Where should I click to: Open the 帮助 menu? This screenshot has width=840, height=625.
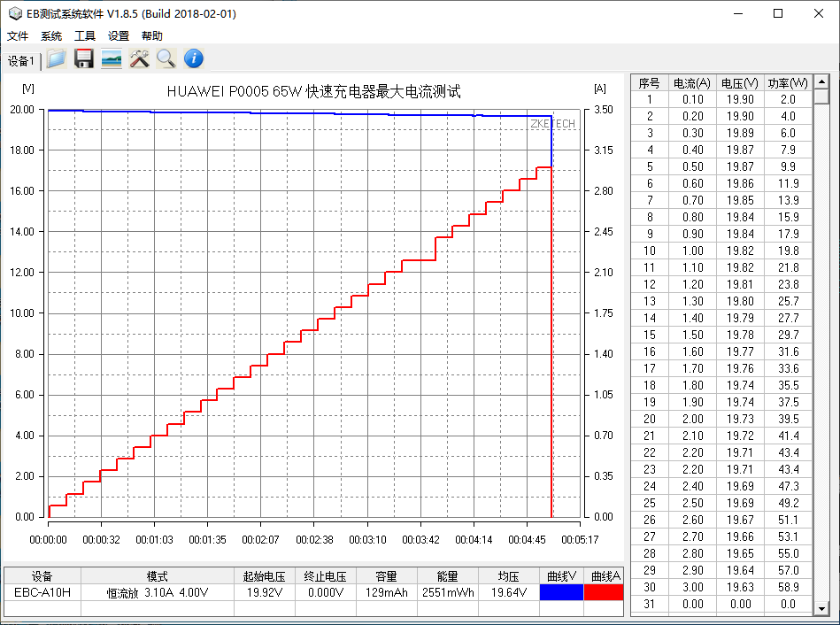point(152,36)
